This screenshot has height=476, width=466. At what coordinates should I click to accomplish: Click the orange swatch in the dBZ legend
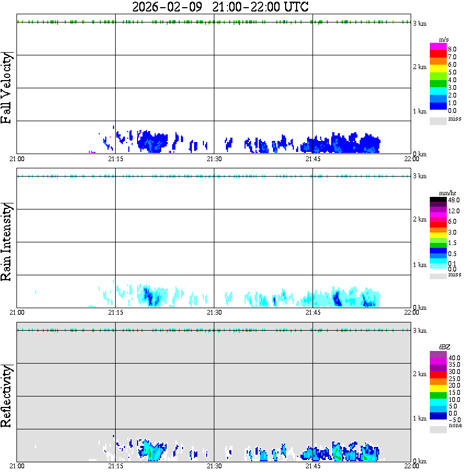(x=438, y=382)
